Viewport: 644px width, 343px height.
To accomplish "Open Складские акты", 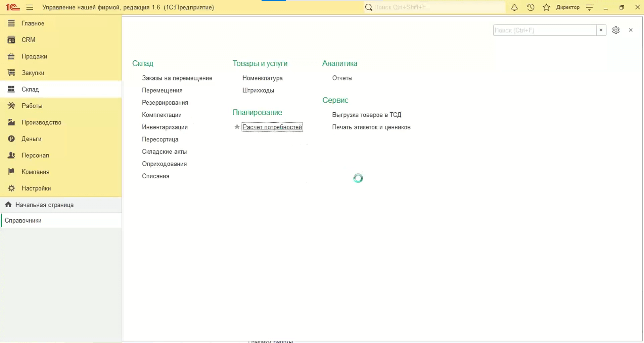I will pyautogui.click(x=164, y=151).
